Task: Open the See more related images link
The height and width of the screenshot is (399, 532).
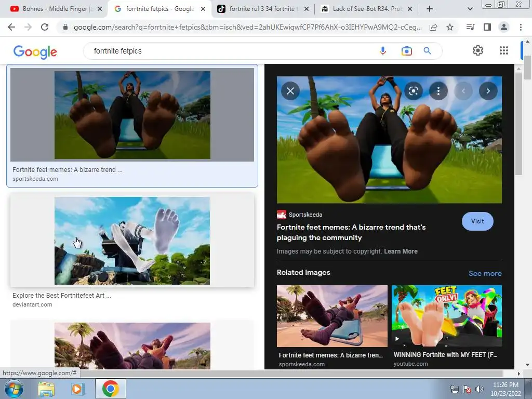Action: pyautogui.click(x=485, y=273)
